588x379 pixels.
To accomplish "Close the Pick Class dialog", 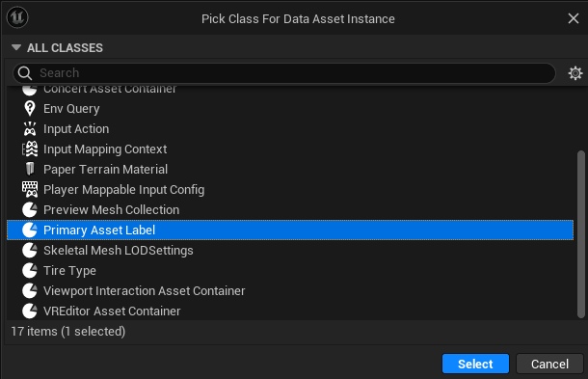I will (x=574, y=18).
